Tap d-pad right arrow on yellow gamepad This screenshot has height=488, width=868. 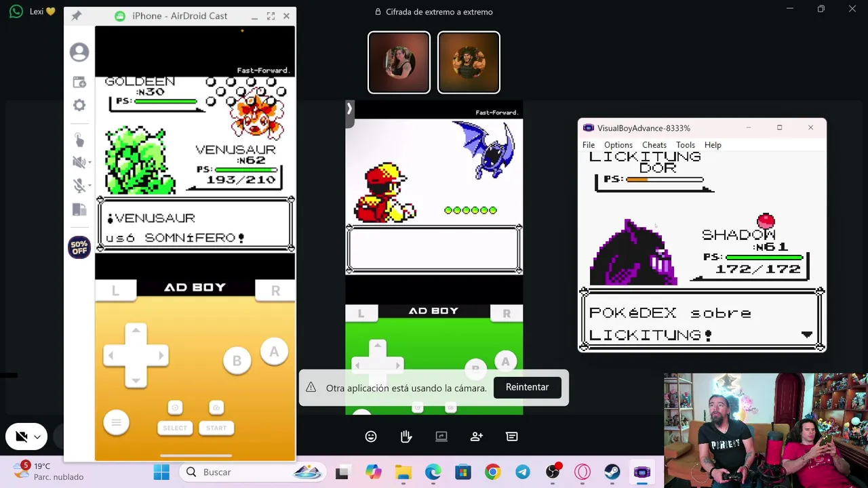click(161, 355)
